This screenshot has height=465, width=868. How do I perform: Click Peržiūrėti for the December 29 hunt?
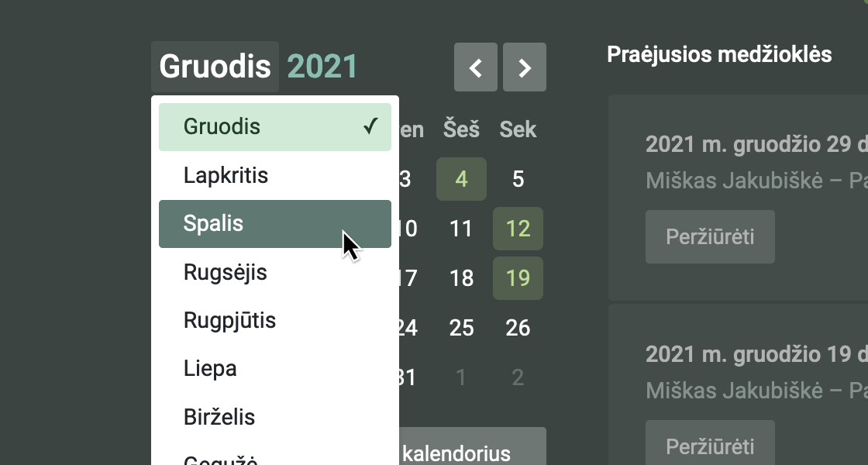click(710, 236)
